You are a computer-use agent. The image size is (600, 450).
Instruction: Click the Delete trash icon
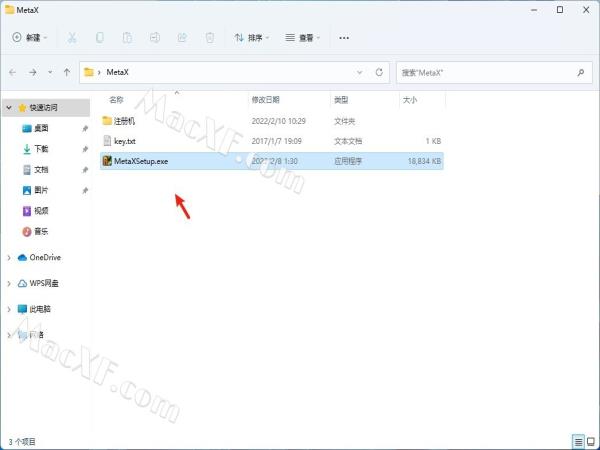[x=210, y=38]
